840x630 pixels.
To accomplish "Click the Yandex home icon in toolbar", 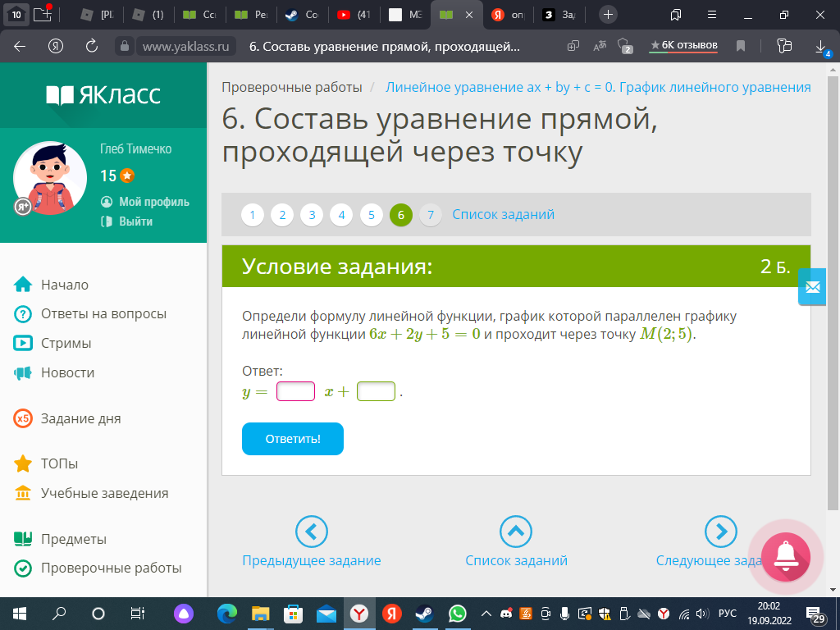I will point(56,47).
